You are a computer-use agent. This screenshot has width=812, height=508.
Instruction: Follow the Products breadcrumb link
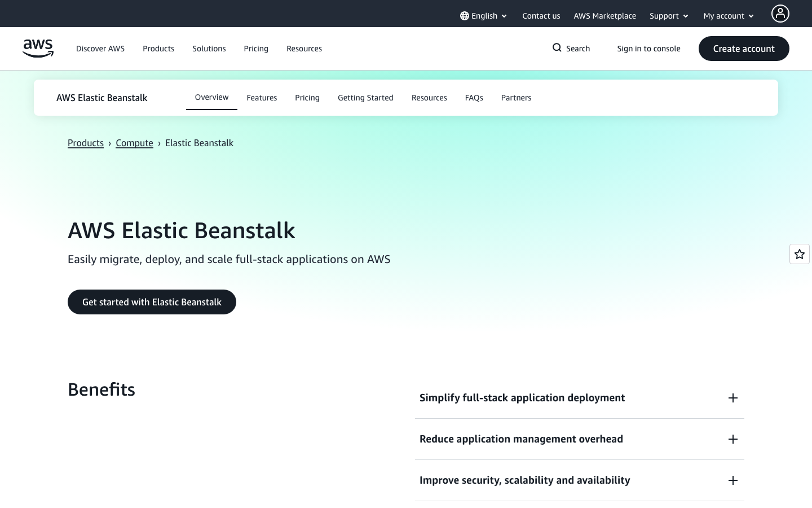pyautogui.click(x=86, y=143)
